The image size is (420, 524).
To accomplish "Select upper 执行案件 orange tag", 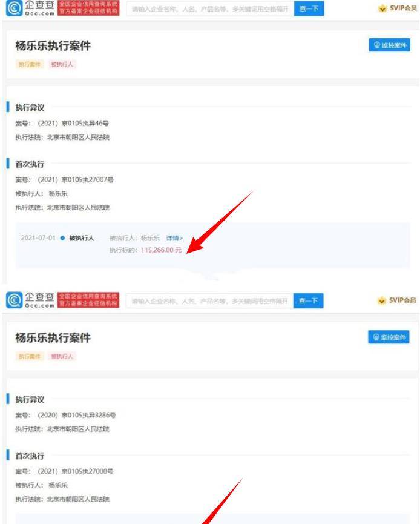I will click(30, 64).
